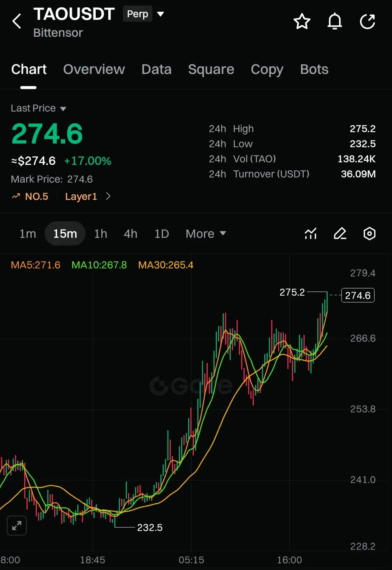
Task: Open the Square tab
Action: coord(211,69)
